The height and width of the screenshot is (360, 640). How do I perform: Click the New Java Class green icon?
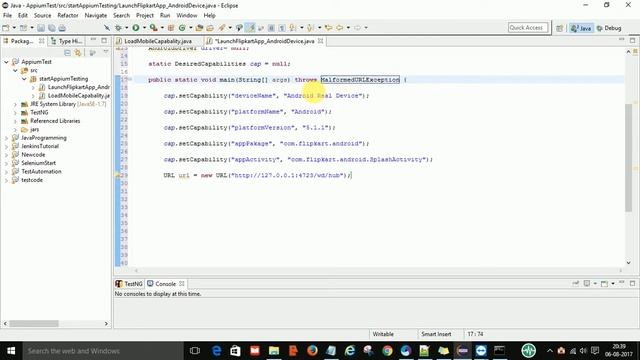182,28
